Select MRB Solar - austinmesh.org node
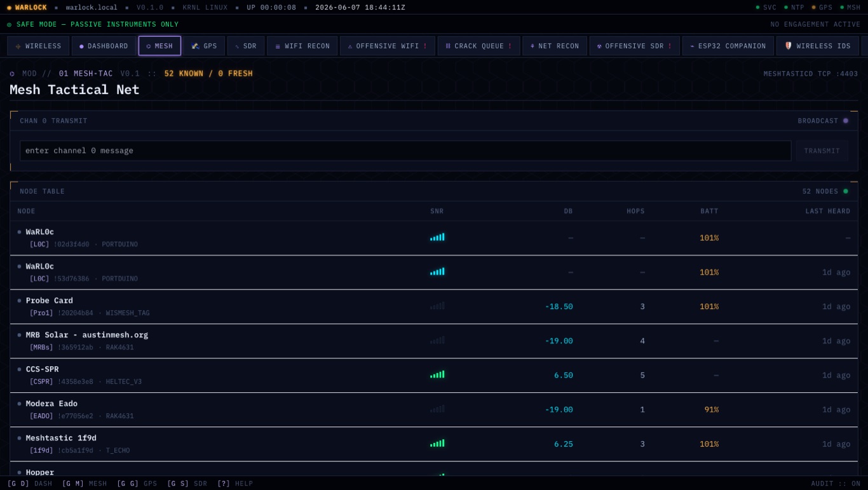This screenshot has height=490, width=868. 87,335
